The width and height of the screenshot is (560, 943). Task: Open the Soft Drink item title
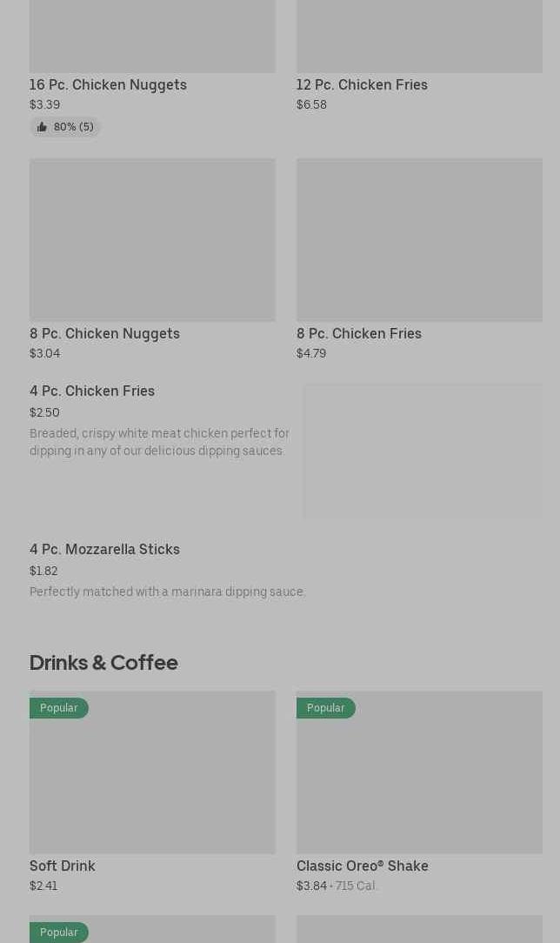[63, 866]
